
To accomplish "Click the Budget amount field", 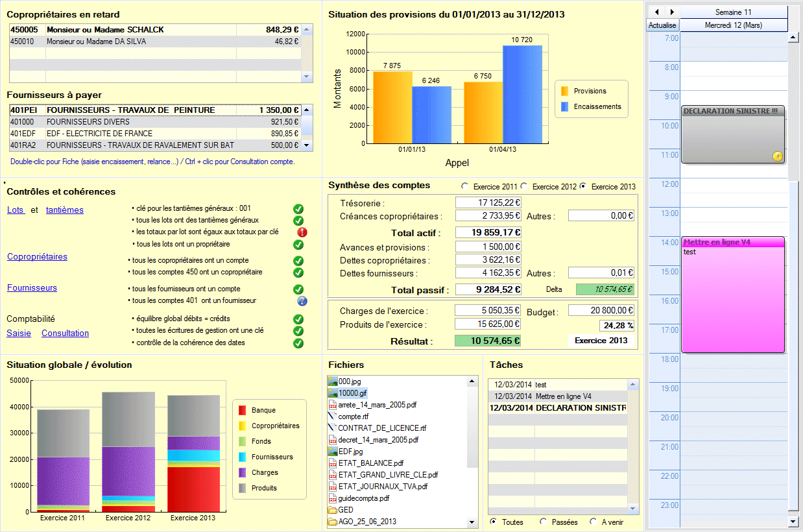I will (601, 311).
